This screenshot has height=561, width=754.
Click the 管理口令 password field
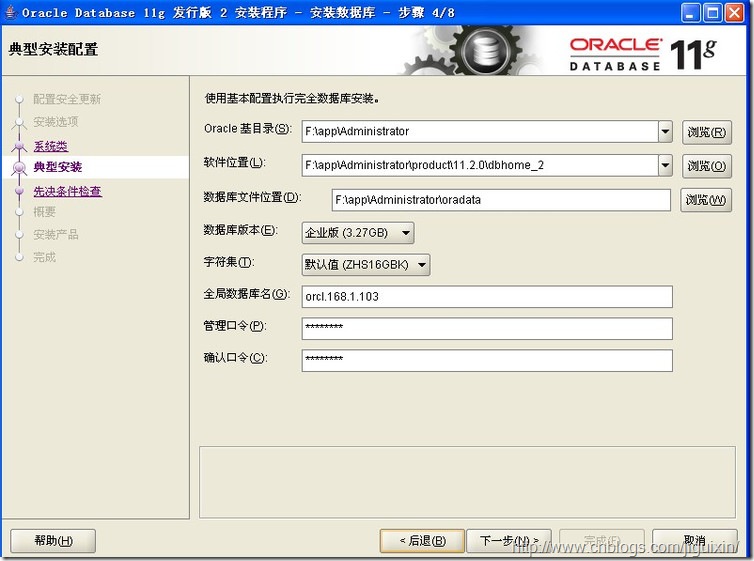(487, 329)
